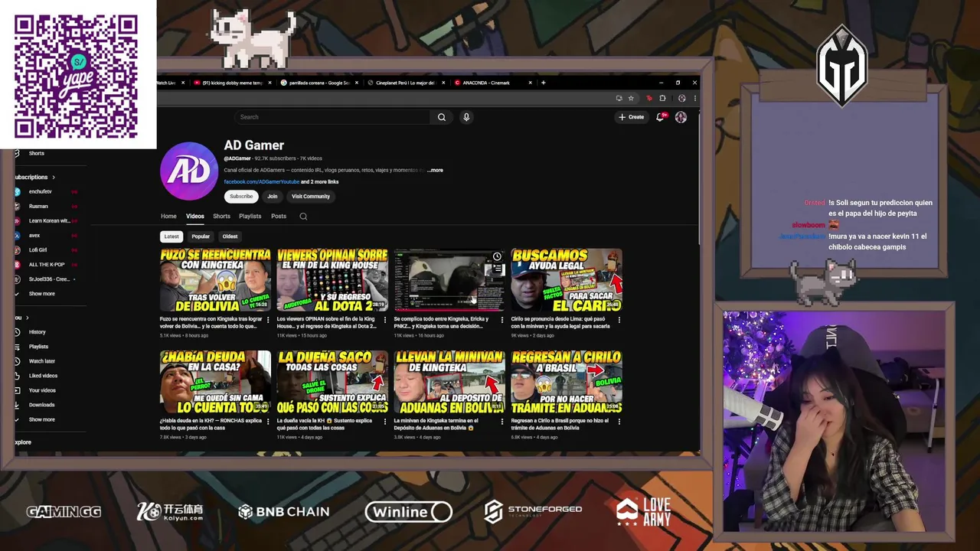Close the kicking dobby meme tab
This screenshot has width=980, height=551.
[x=269, y=83]
